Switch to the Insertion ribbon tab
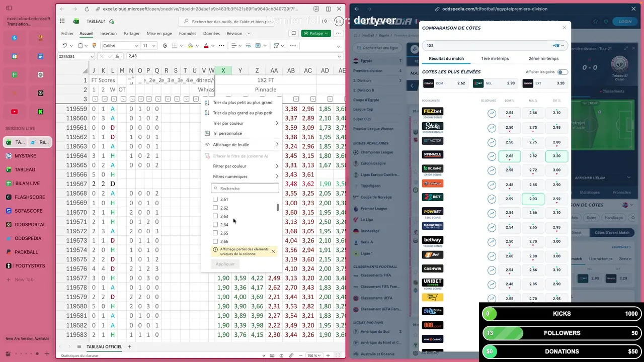This screenshot has height=362, width=644. pyautogui.click(x=108, y=33)
